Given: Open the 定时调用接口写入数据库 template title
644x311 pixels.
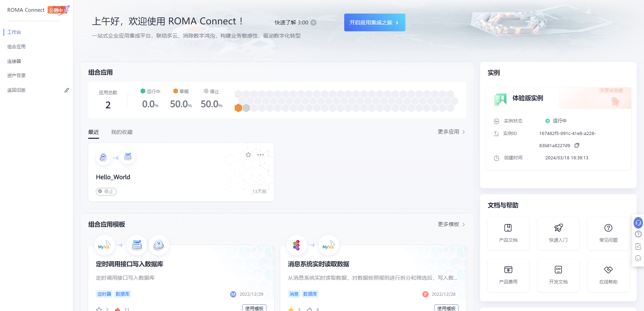Looking at the screenshot, I should pyautogui.click(x=130, y=264).
